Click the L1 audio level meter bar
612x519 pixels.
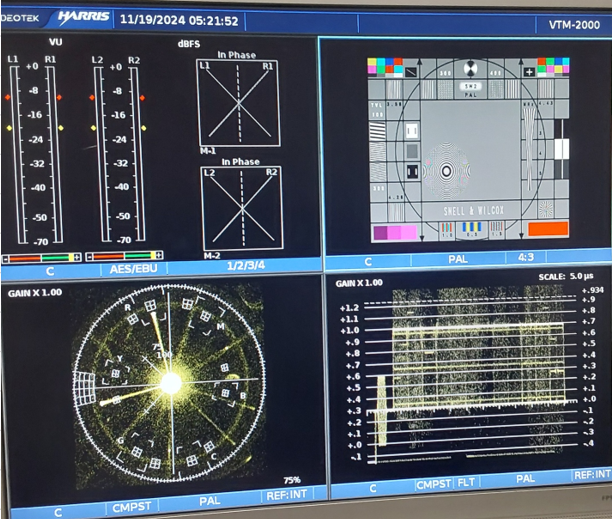point(18,155)
